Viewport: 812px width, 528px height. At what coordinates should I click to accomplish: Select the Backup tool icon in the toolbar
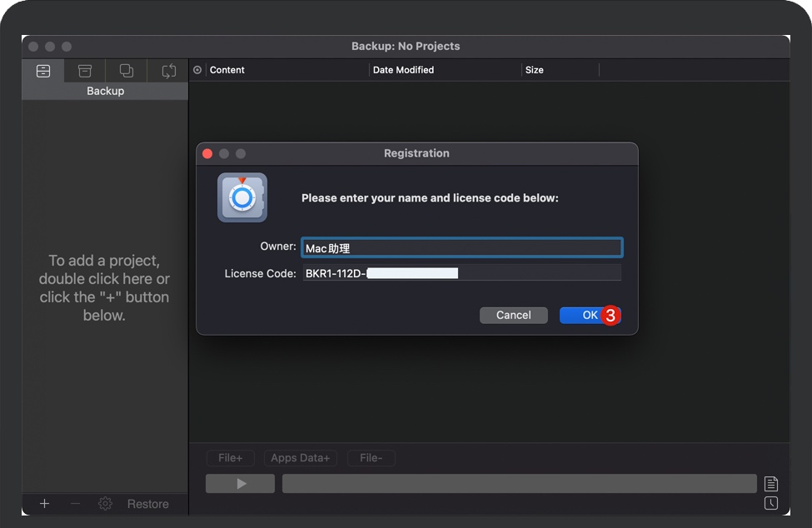[x=44, y=71]
